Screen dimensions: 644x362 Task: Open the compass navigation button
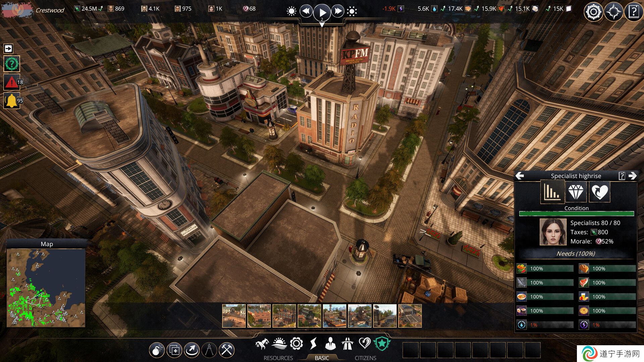click(614, 12)
